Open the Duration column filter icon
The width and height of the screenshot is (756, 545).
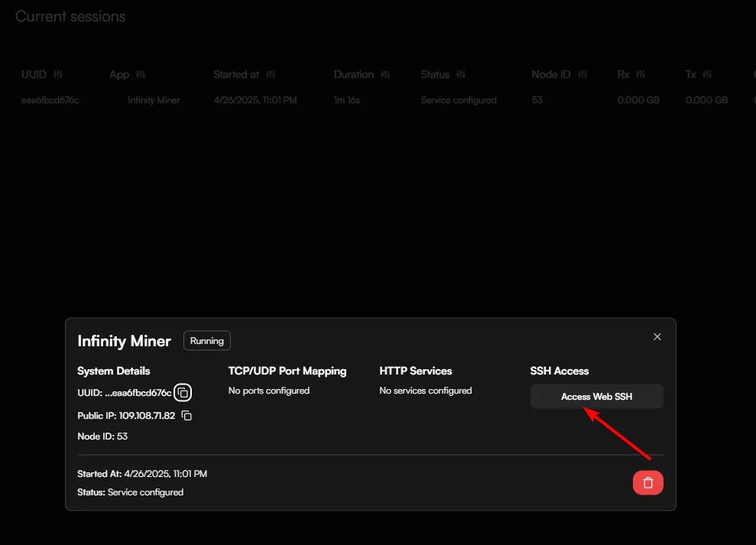point(385,74)
